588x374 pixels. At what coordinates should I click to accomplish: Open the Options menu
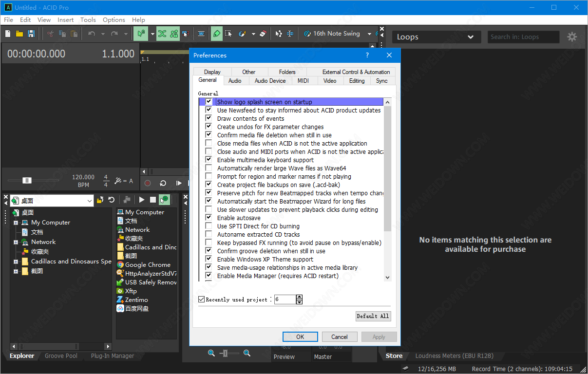click(x=114, y=20)
